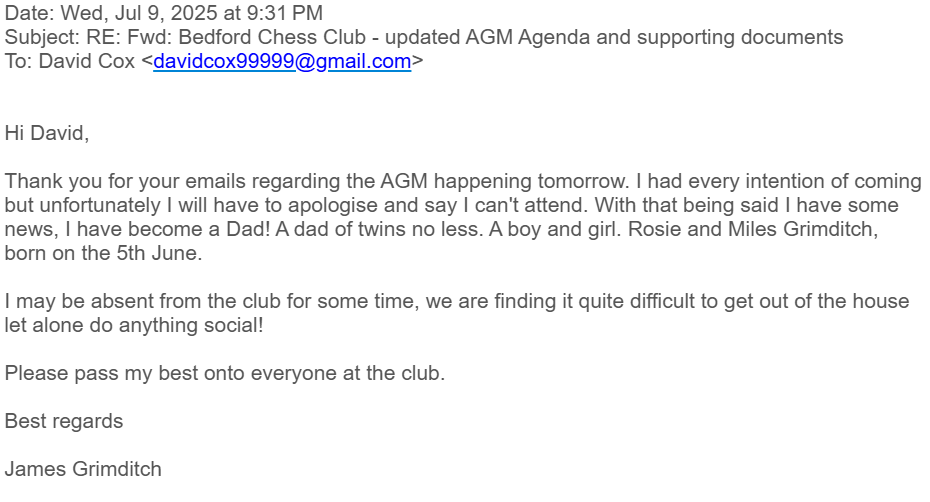Click the text "born on the 5th June."
Screen dimensions: 930x502
pos(104,253)
